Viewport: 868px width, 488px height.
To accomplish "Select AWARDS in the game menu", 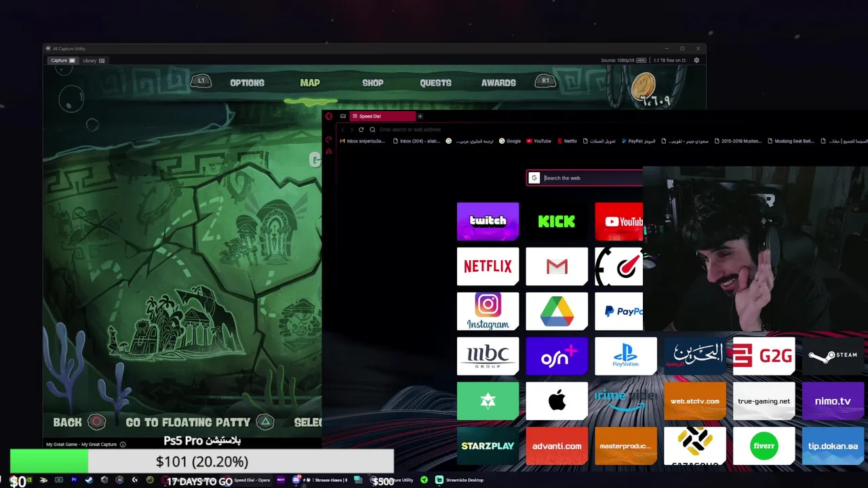I will tap(498, 83).
